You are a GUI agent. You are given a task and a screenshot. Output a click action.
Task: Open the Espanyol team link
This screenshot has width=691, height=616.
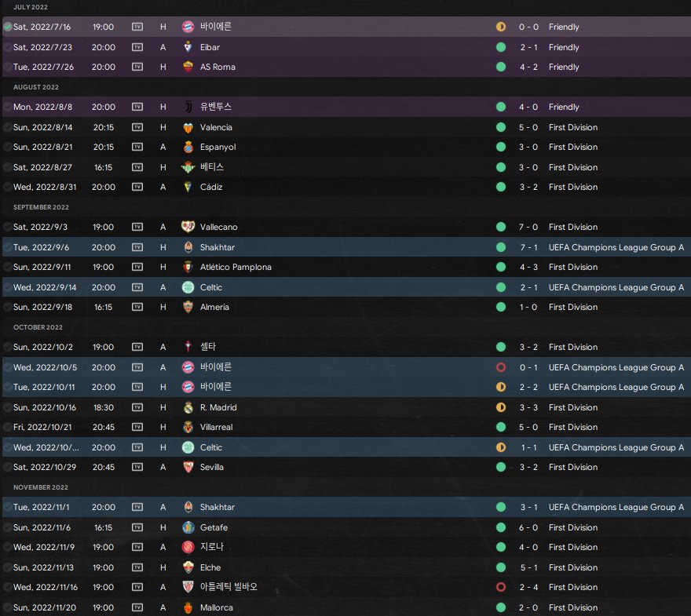point(218,147)
